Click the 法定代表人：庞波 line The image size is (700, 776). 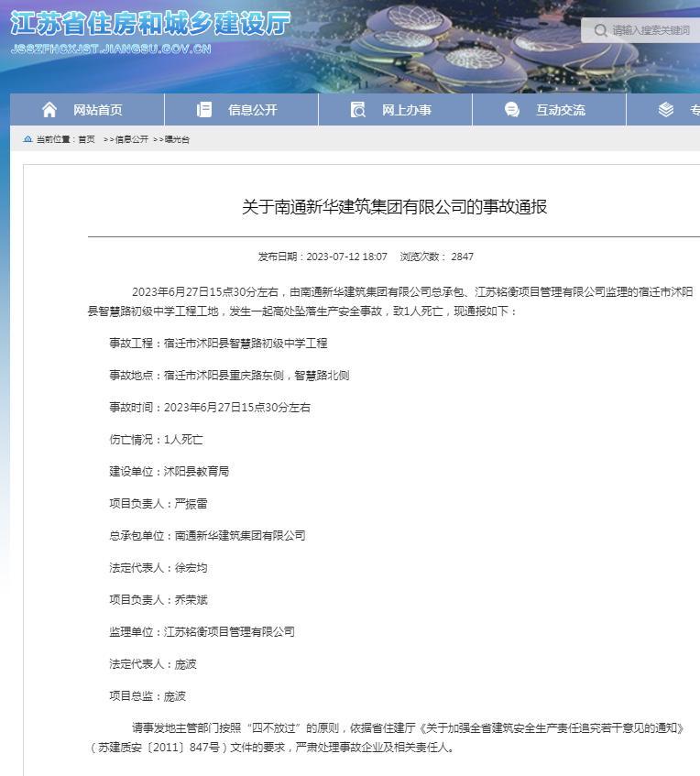click(x=153, y=663)
